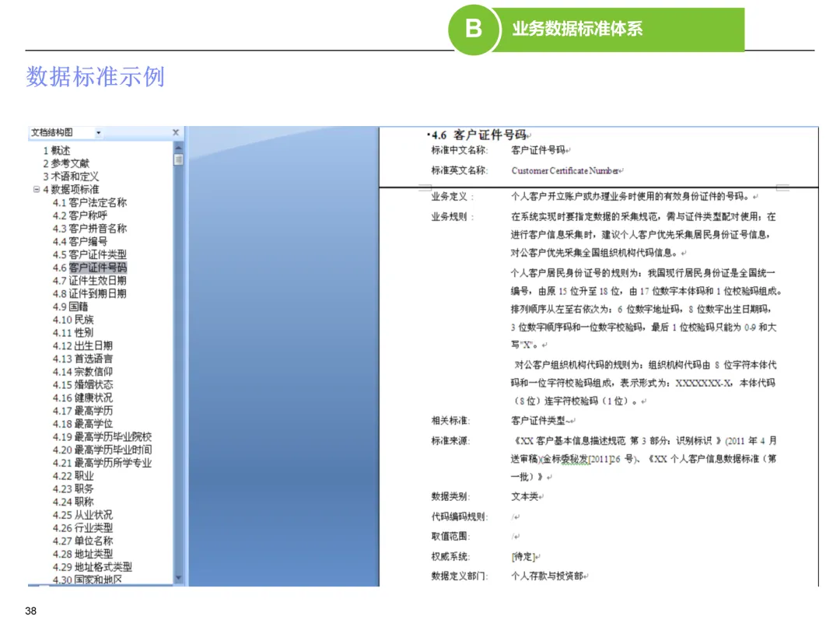Click the Customer Certificate Number text
The height and width of the screenshot is (630, 840).
click(565, 170)
